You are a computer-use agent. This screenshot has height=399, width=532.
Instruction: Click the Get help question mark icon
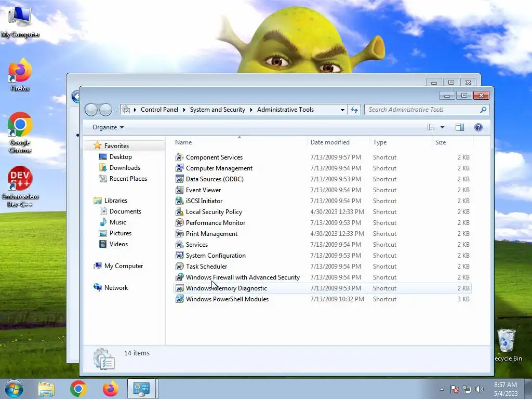pos(478,127)
